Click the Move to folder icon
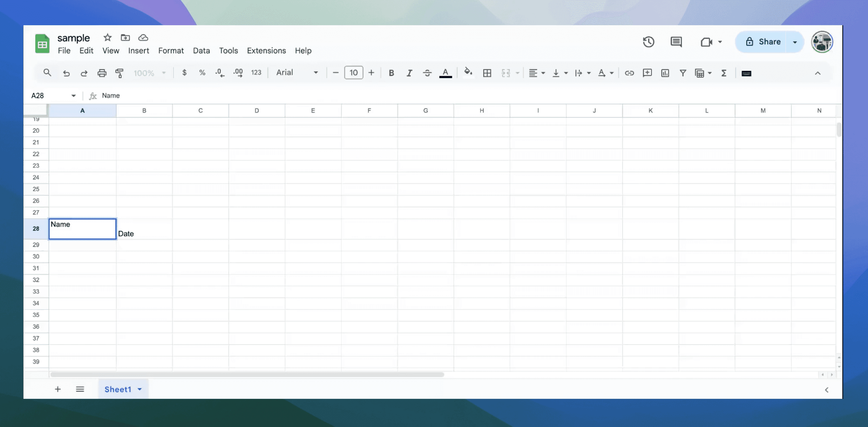 pos(125,37)
